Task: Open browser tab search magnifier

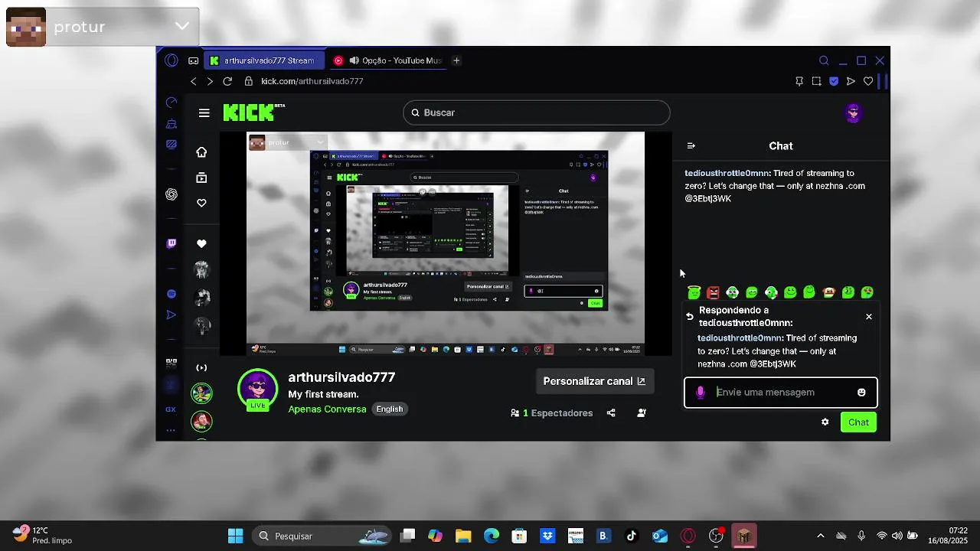Action: (824, 60)
